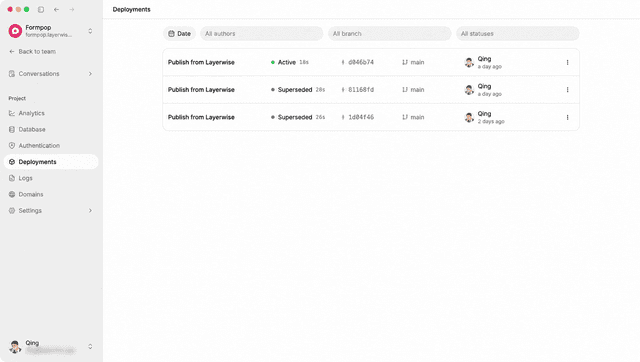Open the All branch filter

pos(389,33)
